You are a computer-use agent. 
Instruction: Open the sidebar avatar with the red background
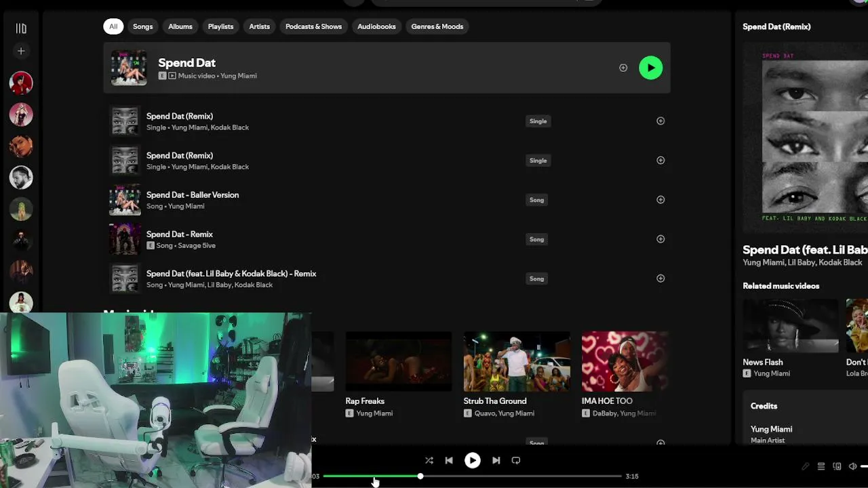(x=21, y=83)
